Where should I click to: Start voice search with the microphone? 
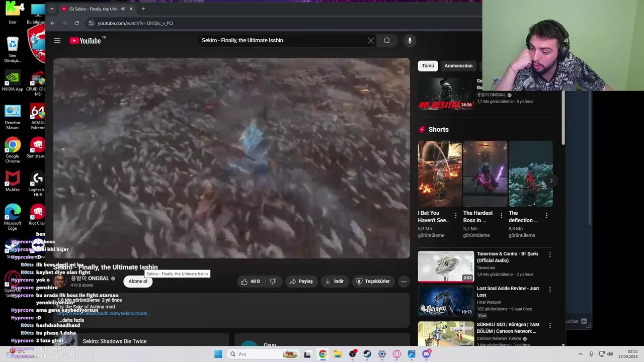[410, 41]
